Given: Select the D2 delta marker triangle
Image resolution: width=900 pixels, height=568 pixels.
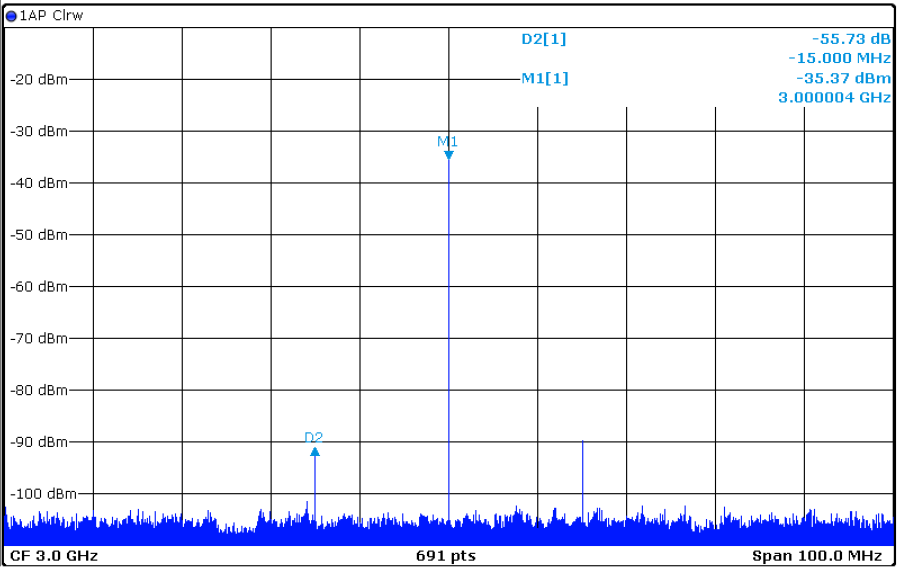Looking at the screenshot, I should (315, 452).
